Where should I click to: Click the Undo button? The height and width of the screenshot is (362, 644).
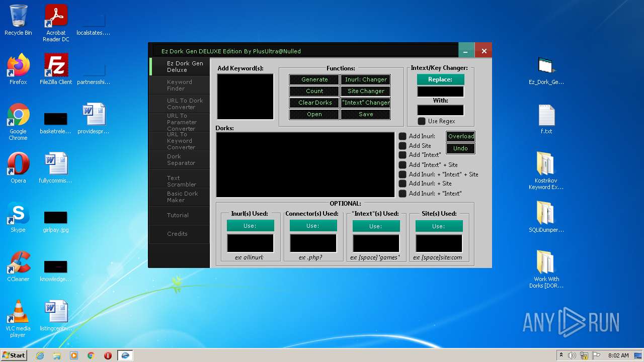[461, 148]
